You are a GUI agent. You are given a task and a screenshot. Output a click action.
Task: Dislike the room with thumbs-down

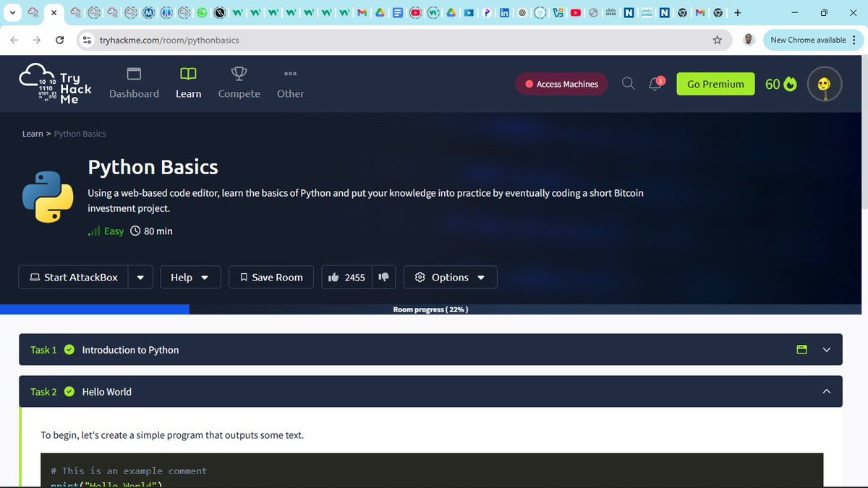pos(384,278)
